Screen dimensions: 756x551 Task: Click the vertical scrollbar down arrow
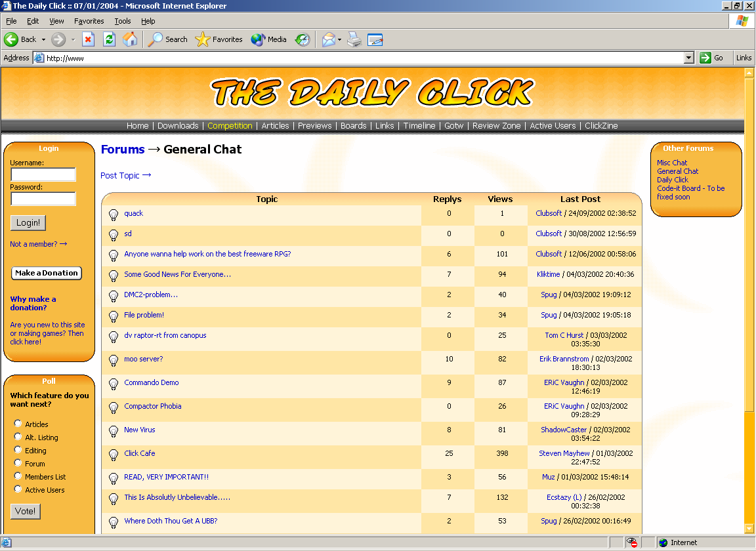(749, 529)
